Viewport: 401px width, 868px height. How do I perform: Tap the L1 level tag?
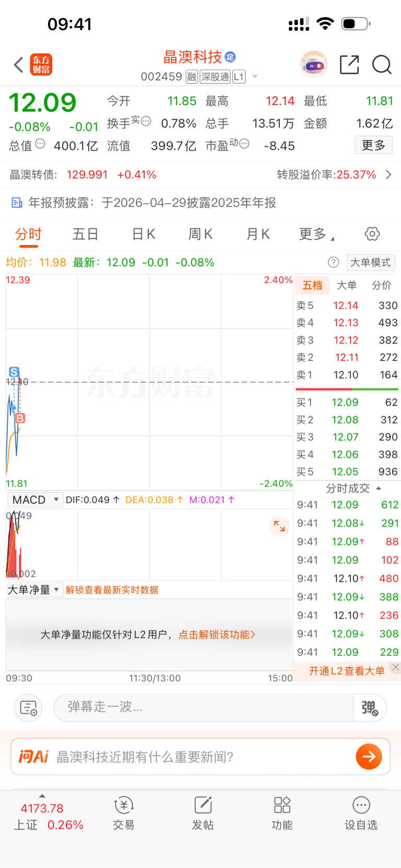[239, 77]
